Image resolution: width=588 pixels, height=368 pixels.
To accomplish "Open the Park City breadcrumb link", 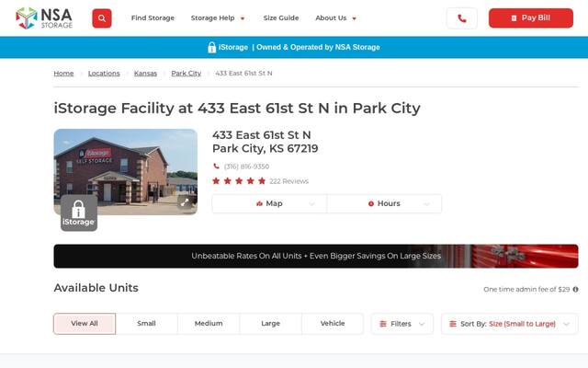I will coord(186,74).
